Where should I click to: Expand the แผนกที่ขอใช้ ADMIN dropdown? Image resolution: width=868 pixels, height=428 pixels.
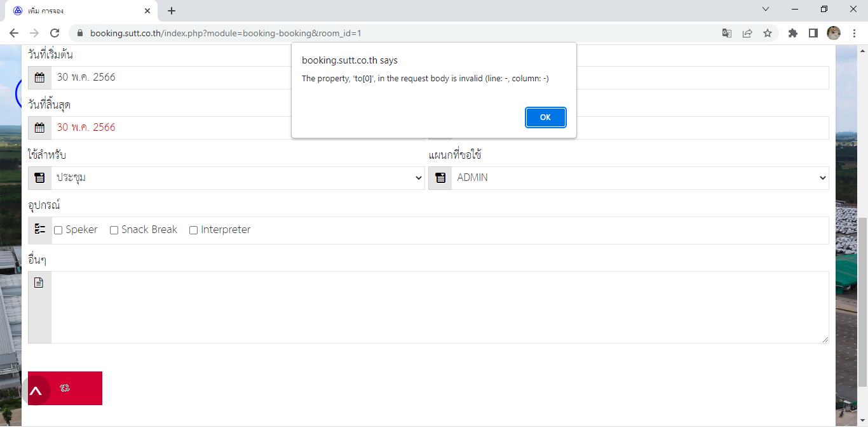pyautogui.click(x=640, y=178)
